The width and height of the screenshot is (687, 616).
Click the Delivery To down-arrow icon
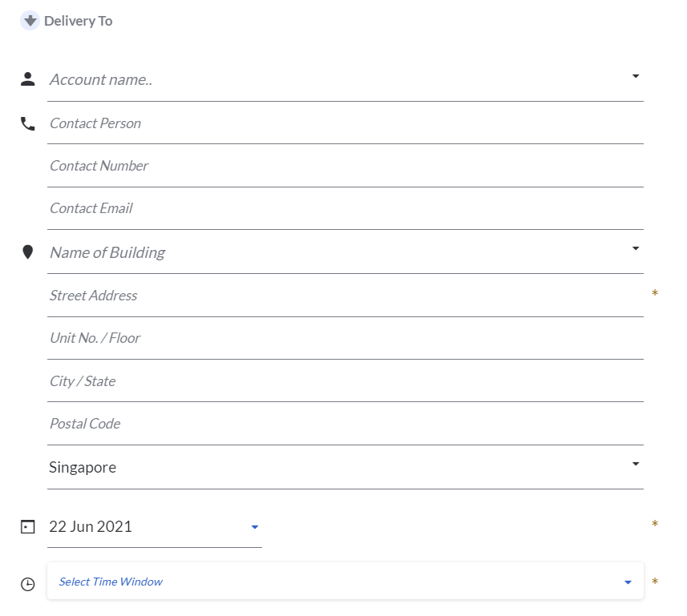[x=30, y=21]
